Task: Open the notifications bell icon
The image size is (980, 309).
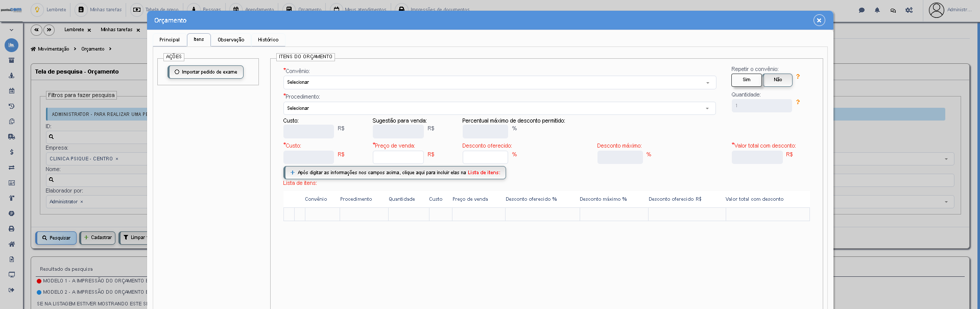Action: coord(877,10)
